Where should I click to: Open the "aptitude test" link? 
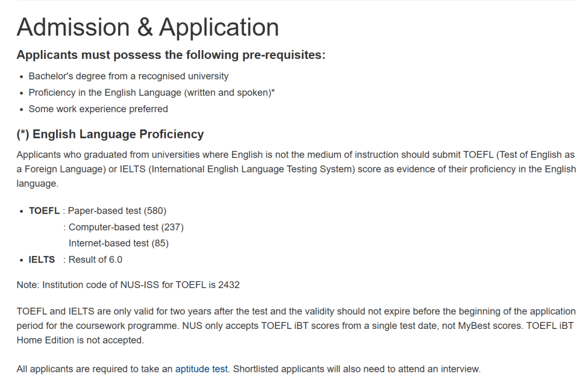coord(201,369)
